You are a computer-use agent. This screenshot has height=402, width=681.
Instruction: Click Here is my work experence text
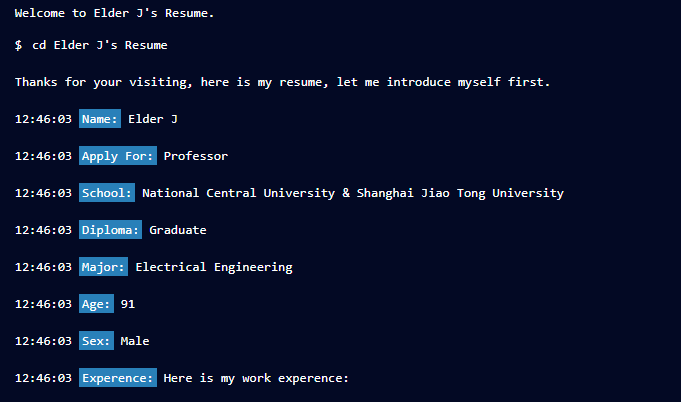[x=256, y=378]
